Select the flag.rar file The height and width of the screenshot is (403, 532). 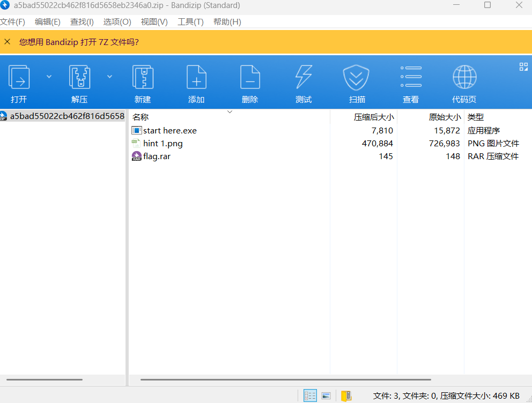[157, 156]
